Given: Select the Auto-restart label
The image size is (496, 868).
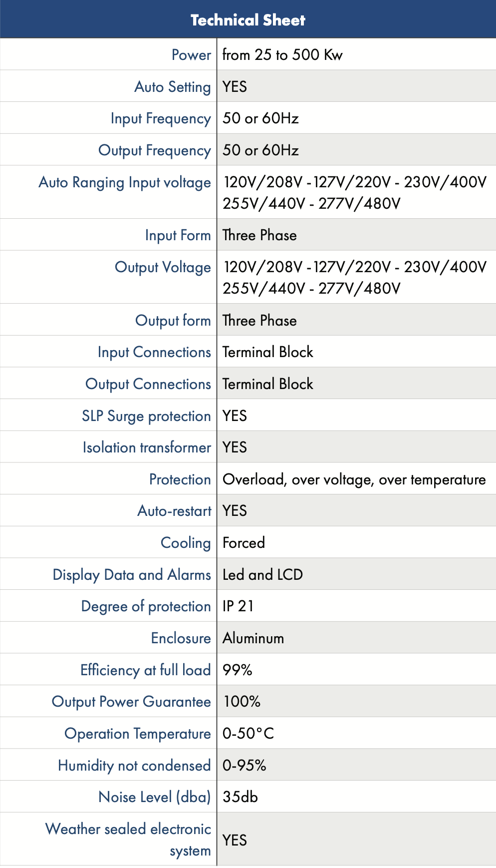Looking at the screenshot, I should coord(175,510).
